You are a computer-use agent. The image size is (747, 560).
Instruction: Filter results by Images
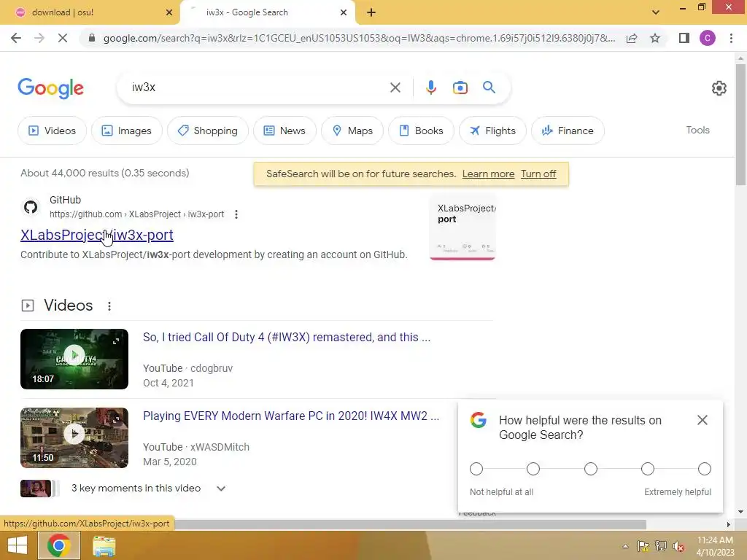(127, 131)
